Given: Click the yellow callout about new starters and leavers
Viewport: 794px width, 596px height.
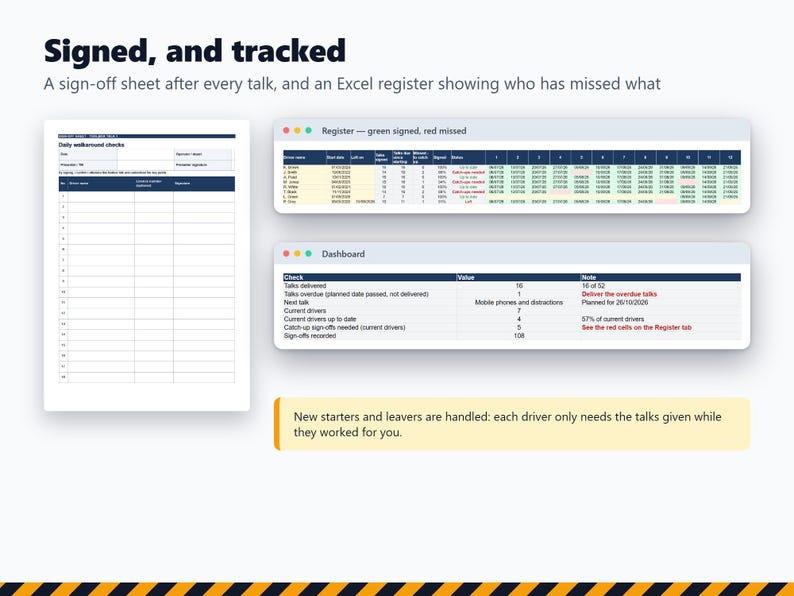Looking at the screenshot, I should (x=512, y=424).
